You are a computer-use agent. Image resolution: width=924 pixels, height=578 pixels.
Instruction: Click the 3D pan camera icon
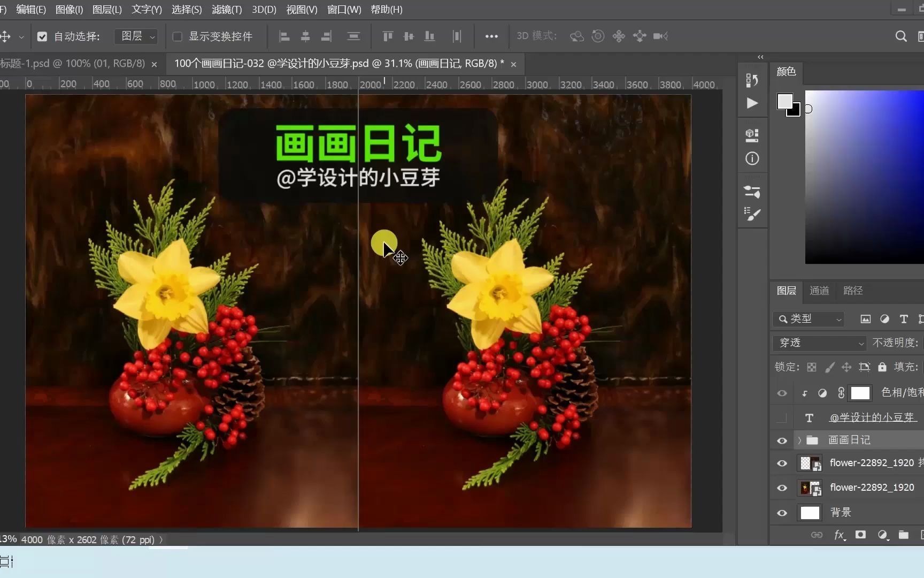[x=619, y=36]
